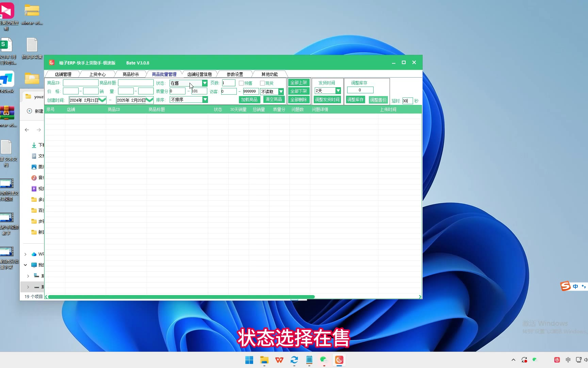Screen dimensions: 588x368
Task: Expand the 排序 dropdown showing 不排序
Action: (205, 99)
